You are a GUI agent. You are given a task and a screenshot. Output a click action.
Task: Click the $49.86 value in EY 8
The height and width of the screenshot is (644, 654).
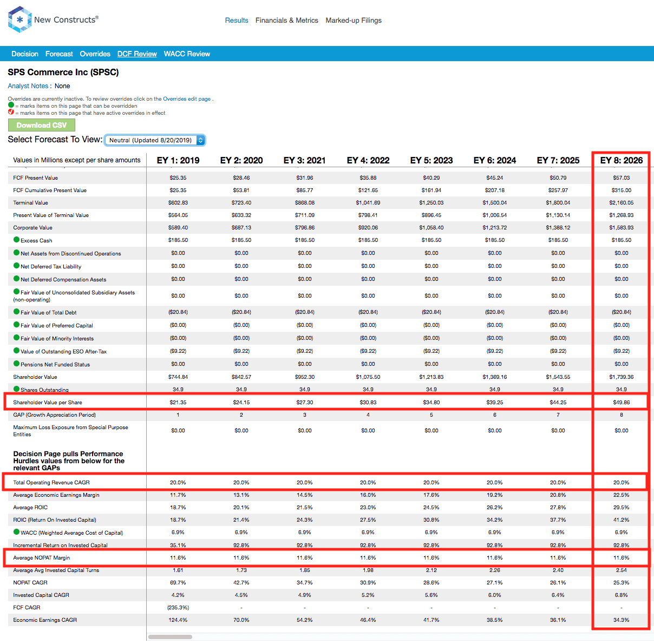[622, 402]
